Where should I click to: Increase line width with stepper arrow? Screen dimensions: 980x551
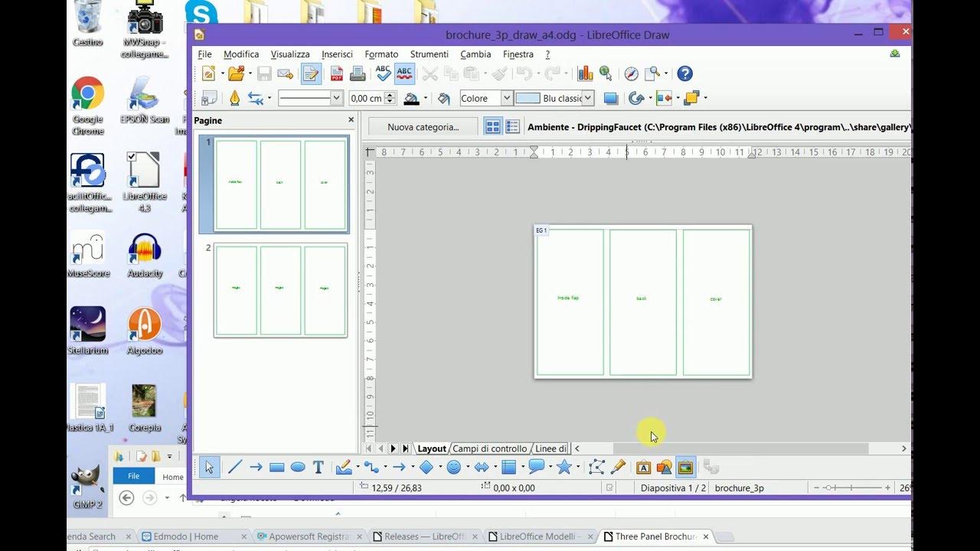(390, 95)
